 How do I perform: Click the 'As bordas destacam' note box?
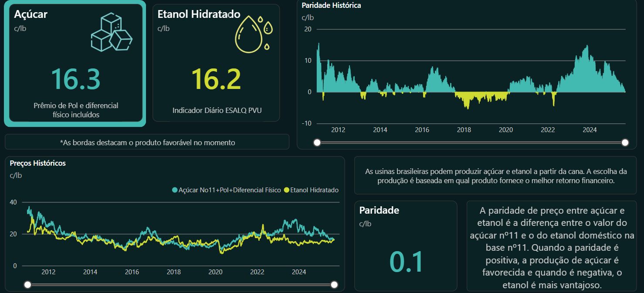coord(147,142)
